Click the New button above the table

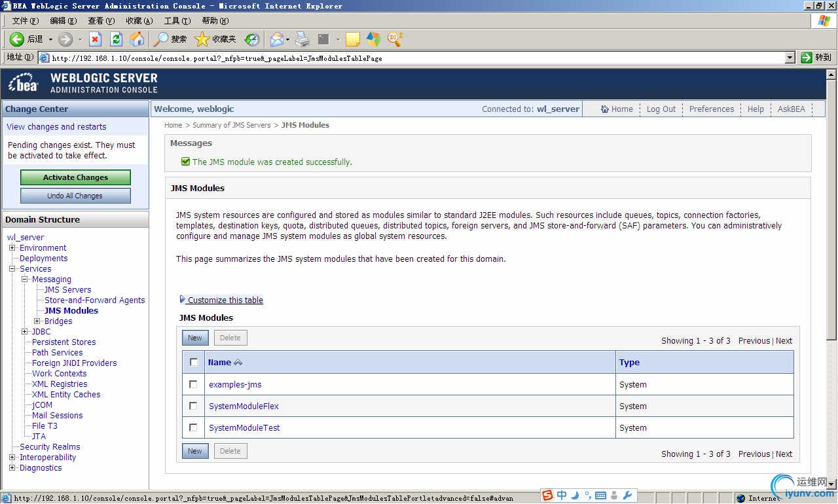[195, 338]
